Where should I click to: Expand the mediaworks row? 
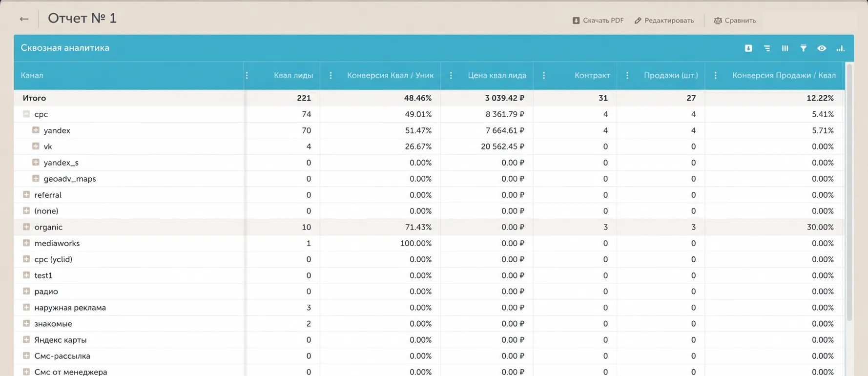coord(26,243)
